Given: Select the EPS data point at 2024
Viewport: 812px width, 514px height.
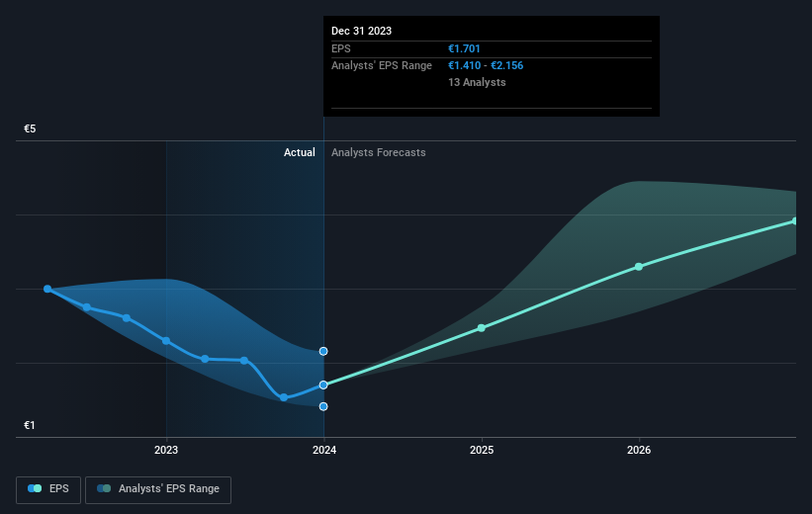Looking at the screenshot, I should coord(323,385).
